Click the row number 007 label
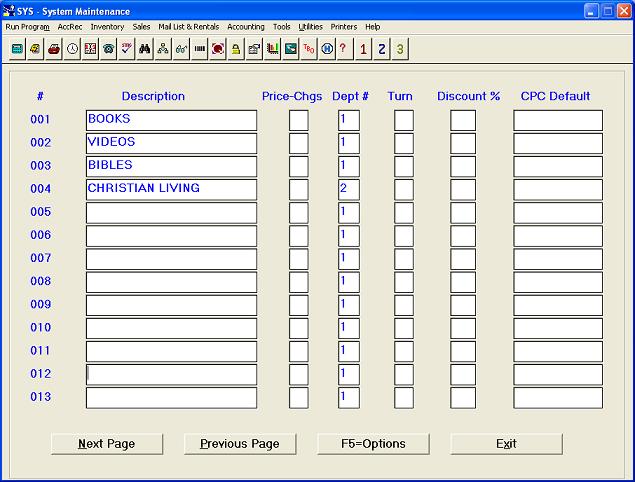The height and width of the screenshot is (482, 635). coord(40,258)
